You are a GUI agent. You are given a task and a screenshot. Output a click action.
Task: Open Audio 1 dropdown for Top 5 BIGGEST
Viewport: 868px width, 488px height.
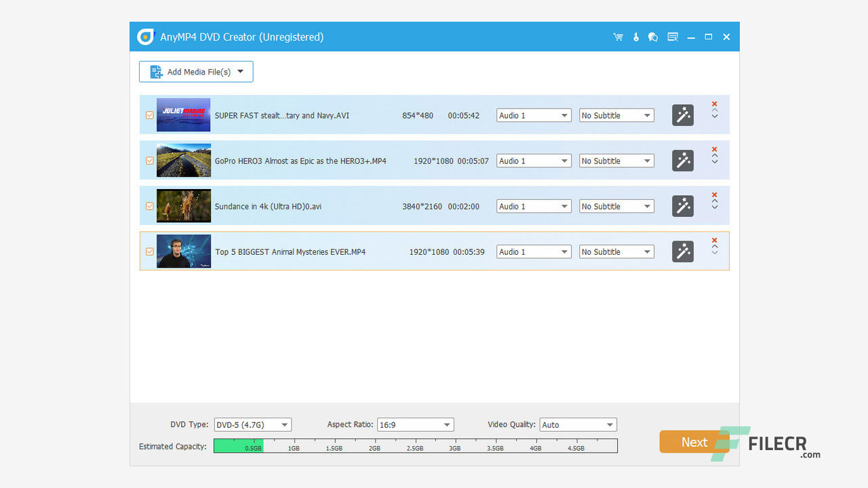pyautogui.click(x=534, y=251)
